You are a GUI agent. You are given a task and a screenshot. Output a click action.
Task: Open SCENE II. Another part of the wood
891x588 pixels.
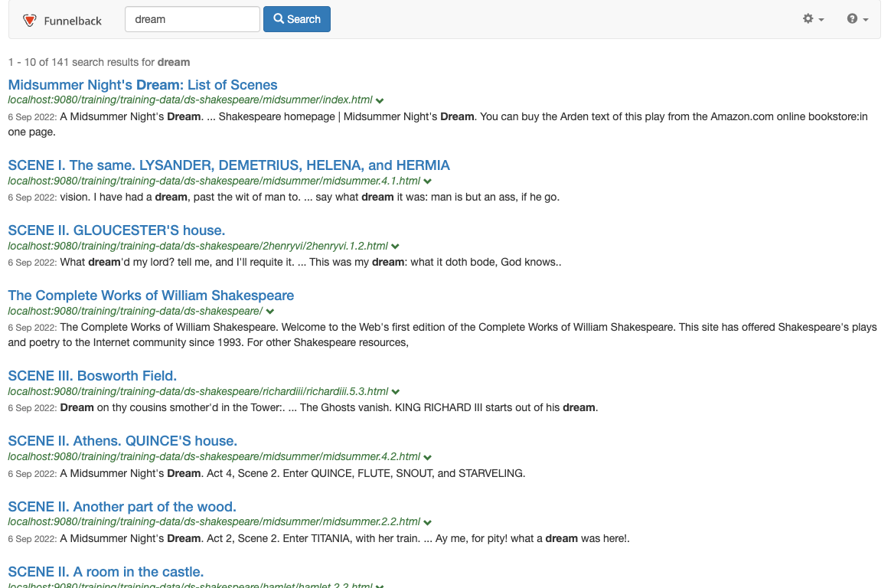[x=122, y=507]
